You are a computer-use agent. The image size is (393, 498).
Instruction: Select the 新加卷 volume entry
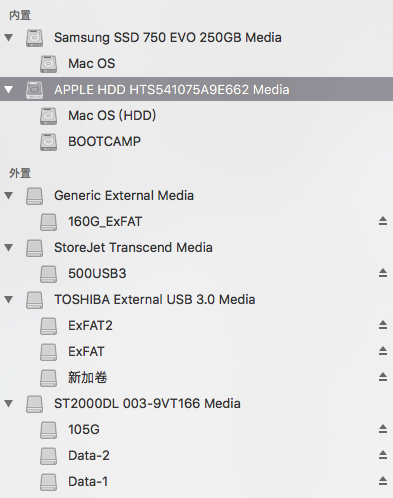click(196, 377)
